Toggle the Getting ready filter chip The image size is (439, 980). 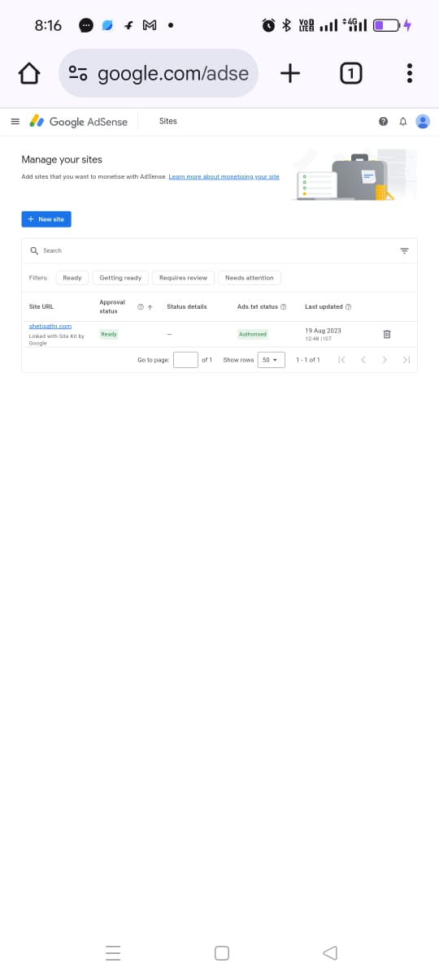pos(120,278)
